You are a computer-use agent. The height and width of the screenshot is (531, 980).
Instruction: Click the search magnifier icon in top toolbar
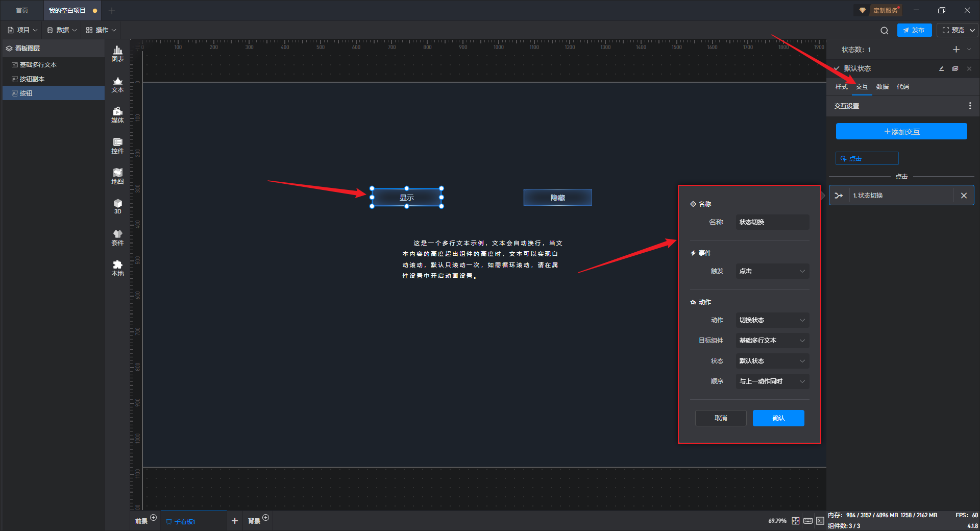(x=885, y=31)
